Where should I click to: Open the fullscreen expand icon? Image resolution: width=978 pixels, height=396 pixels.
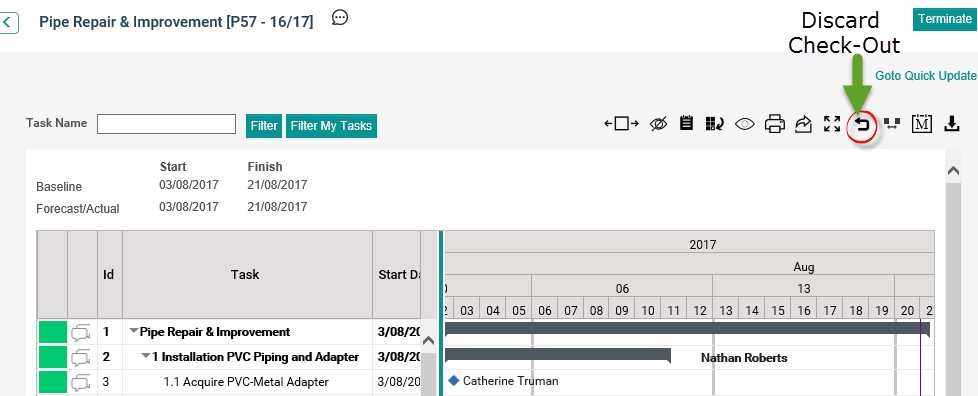[x=832, y=124]
